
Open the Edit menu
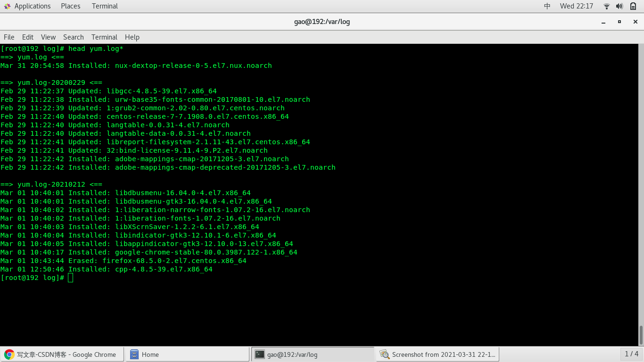click(27, 37)
